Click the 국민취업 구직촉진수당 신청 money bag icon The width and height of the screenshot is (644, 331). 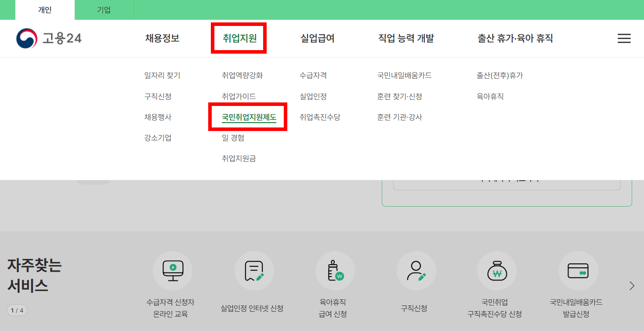tap(497, 271)
